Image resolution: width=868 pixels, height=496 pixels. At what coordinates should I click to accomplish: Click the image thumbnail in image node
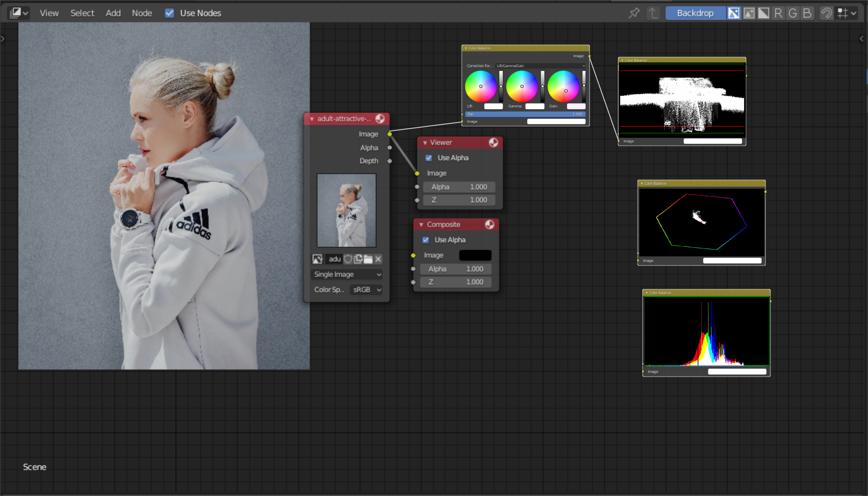(x=346, y=210)
